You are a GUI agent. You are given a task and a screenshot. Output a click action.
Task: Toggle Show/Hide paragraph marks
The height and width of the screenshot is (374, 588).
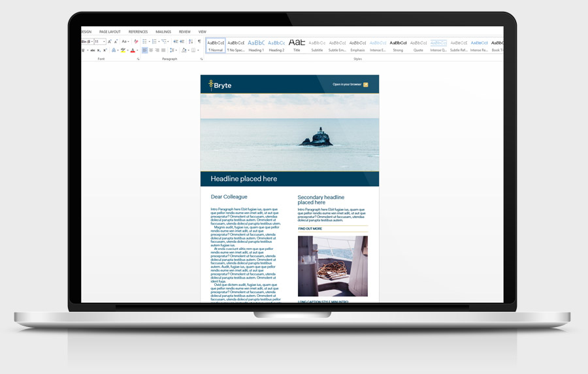pos(199,42)
